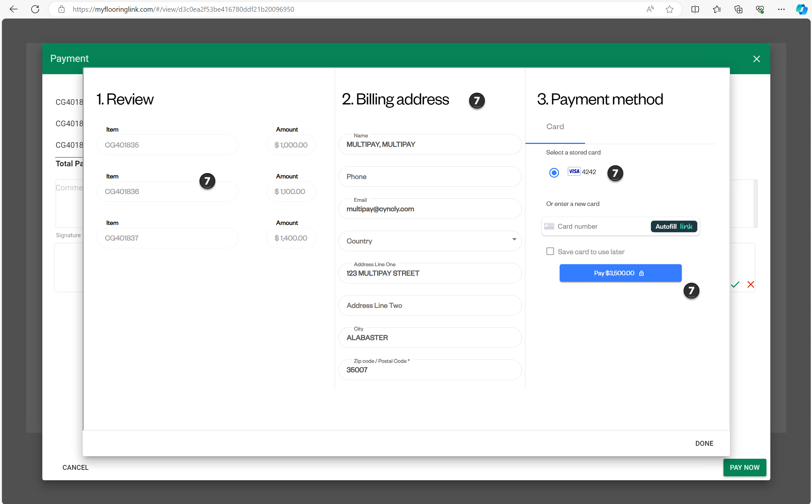Click the green checkmark to confirm signature
The image size is (812, 504).
tap(735, 285)
